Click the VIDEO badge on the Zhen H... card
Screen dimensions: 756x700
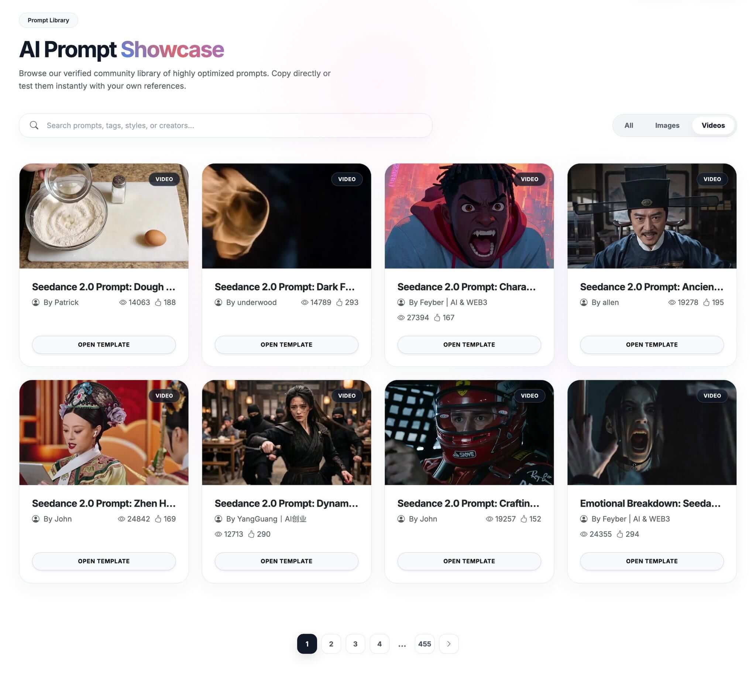point(164,396)
